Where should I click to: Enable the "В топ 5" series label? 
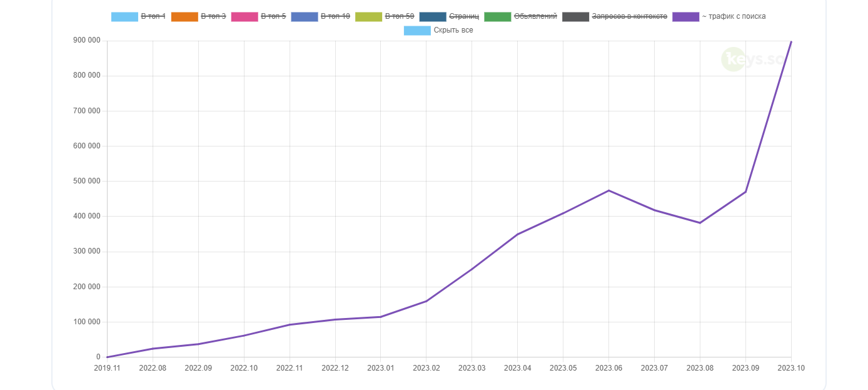coord(273,16)
